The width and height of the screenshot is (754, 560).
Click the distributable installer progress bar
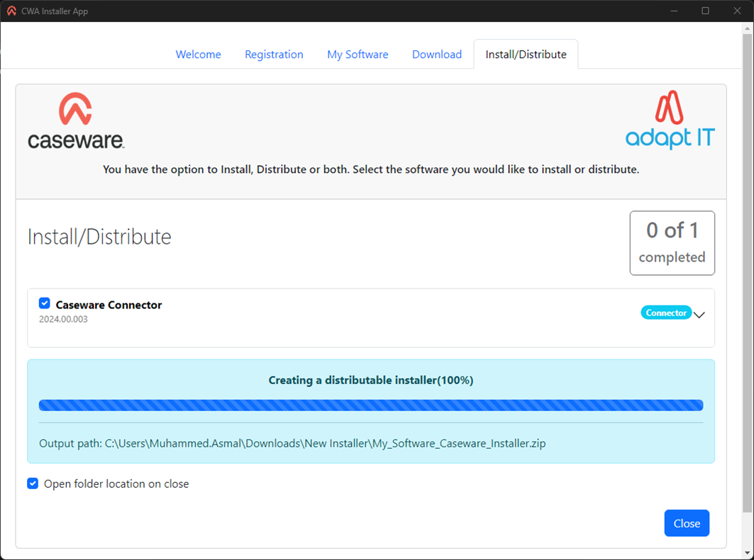coord(370,405)
